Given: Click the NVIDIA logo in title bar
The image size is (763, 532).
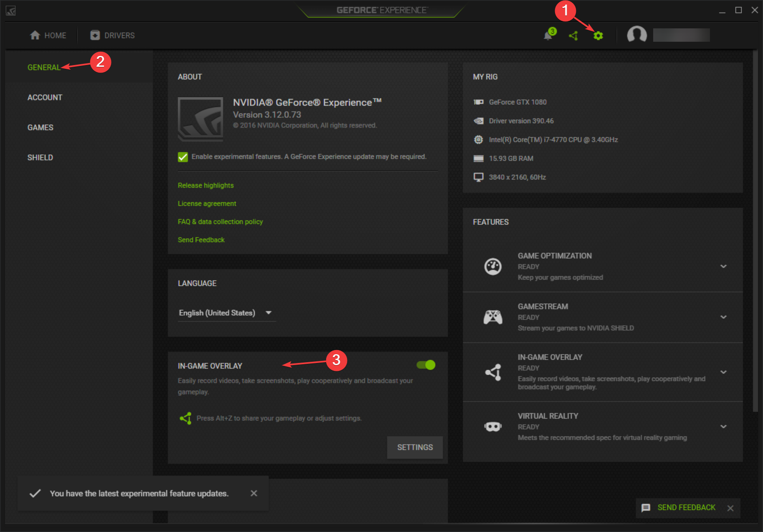Looking at the screenshot, I should click(x=11, y=11).
